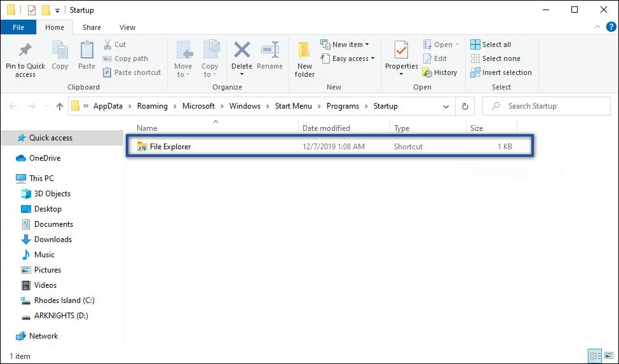Click Properties icon in title bar

click(32, 10)
